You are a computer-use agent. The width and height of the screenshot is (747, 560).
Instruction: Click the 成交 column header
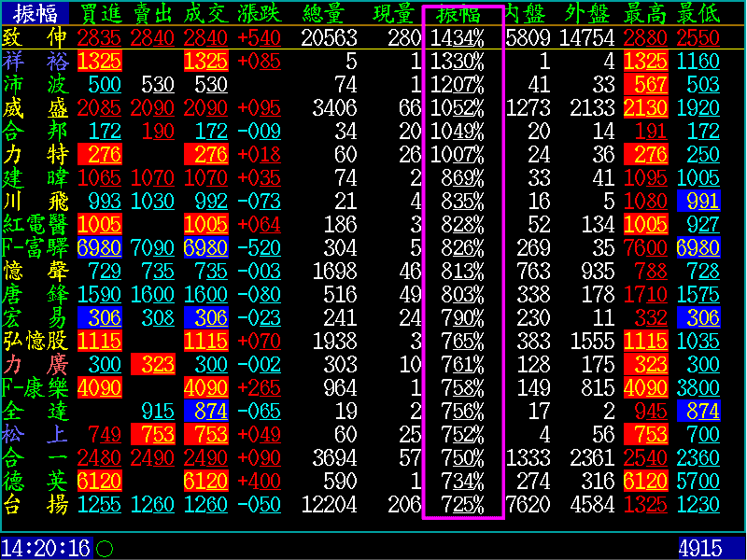coord(206,13)
